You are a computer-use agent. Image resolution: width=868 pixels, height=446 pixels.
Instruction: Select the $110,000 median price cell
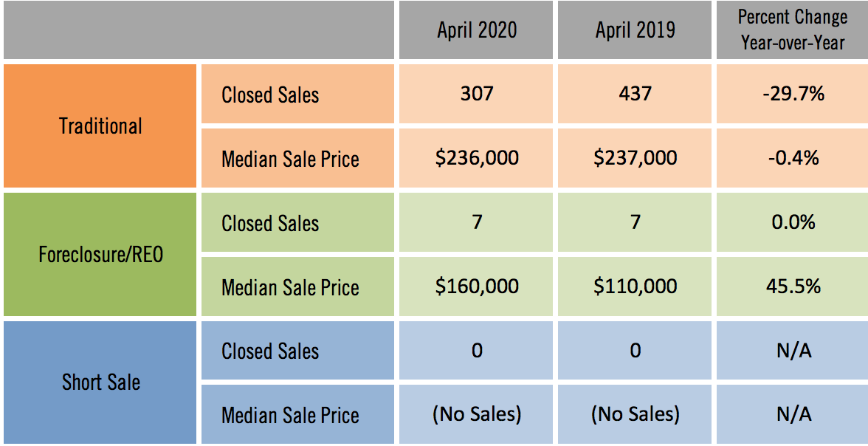(635, 287)
